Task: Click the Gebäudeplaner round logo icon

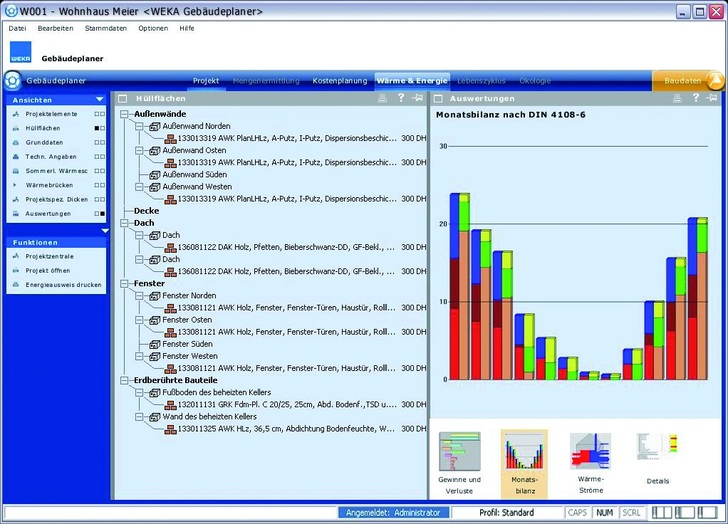Action: click(13, 80)
